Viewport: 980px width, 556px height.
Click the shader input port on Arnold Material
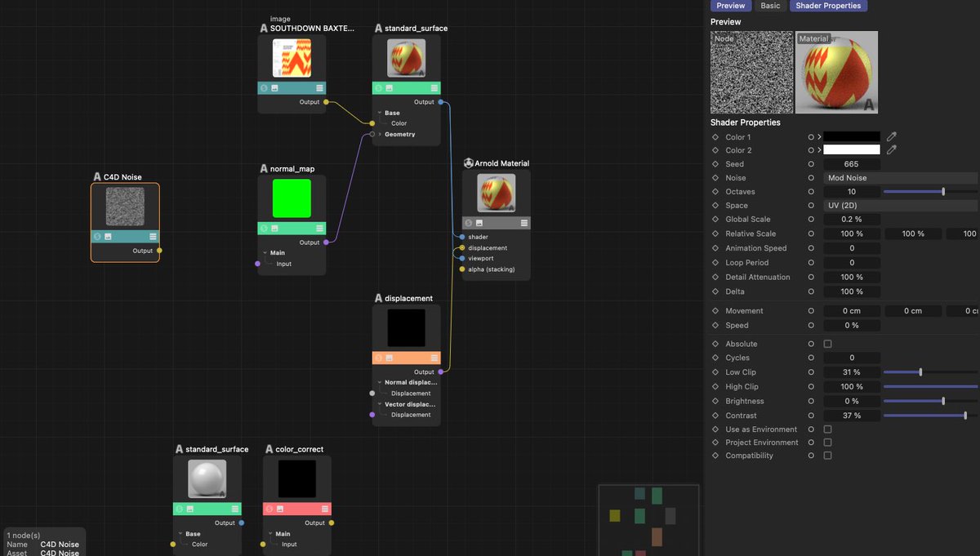pyautogui.click(x=462, y=237)
